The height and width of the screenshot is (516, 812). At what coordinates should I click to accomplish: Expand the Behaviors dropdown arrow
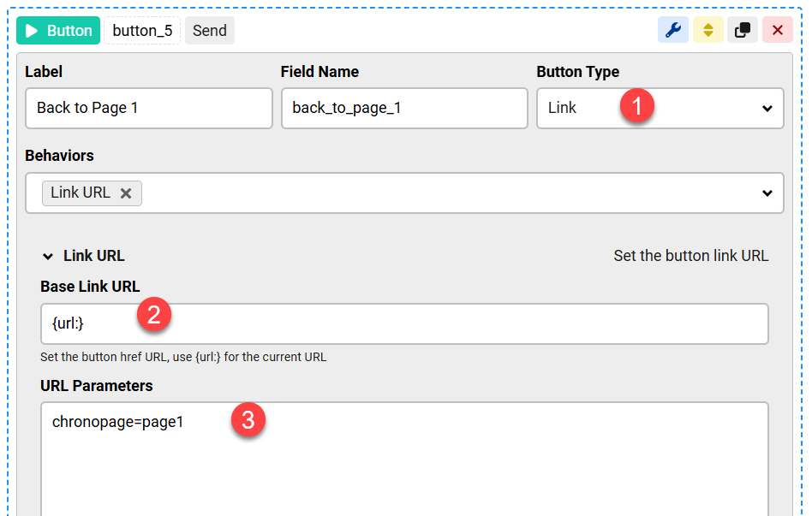pos(767,193)
